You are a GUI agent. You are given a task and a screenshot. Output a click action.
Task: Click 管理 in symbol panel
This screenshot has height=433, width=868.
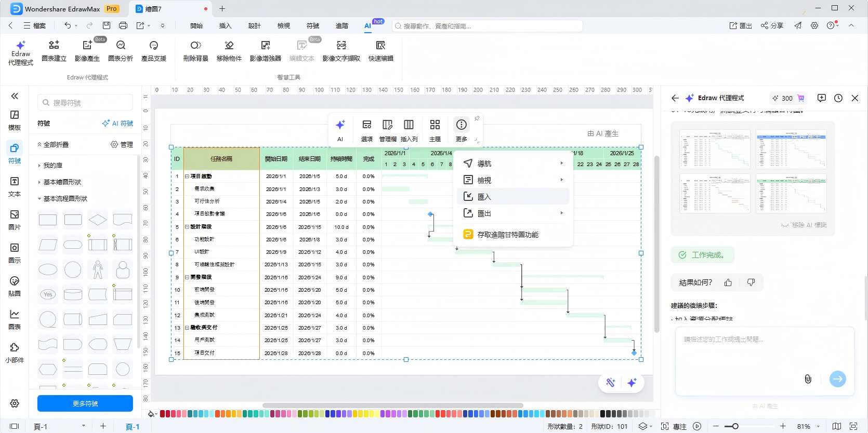pyautogui.click(x=122, y=145)
